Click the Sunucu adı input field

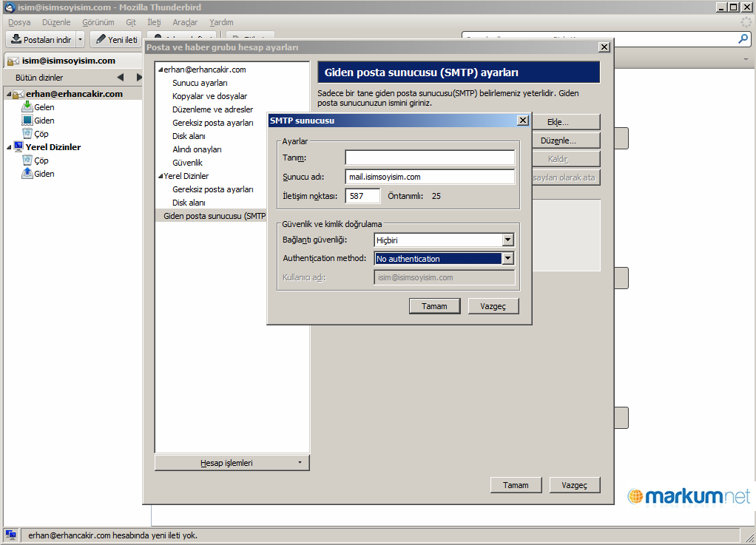(x=430, y=177)
